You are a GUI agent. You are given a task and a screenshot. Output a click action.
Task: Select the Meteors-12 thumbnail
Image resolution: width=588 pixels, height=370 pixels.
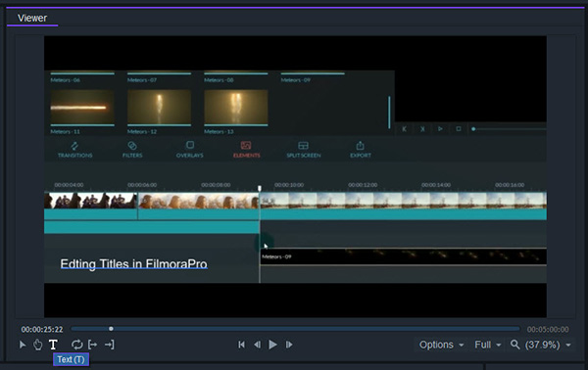click(x=159, y=107)
